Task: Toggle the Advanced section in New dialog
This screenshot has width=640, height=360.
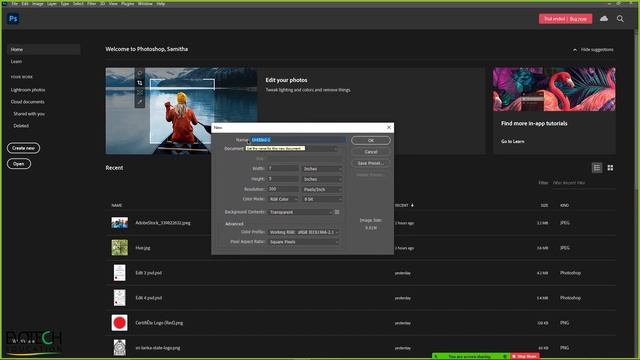Action: (x=234, y=224)
